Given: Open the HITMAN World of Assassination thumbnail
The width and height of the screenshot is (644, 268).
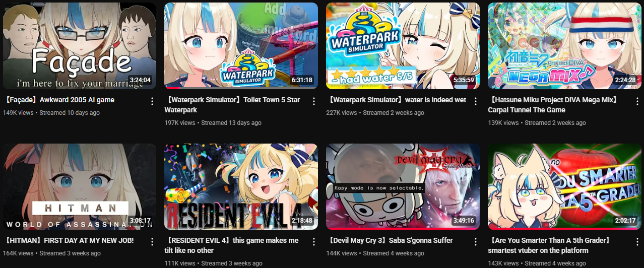Looking at the screenshot, I should tap(80, 186).
